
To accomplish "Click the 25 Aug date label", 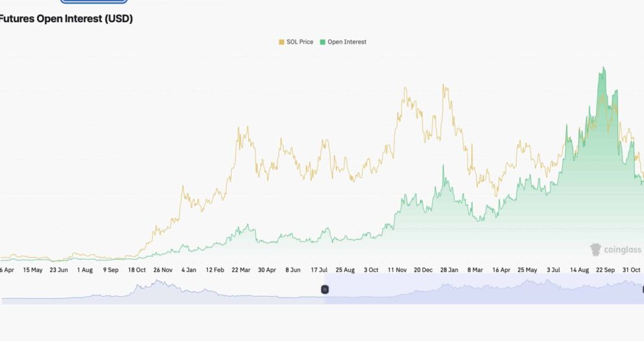I will tap(344, 269).
